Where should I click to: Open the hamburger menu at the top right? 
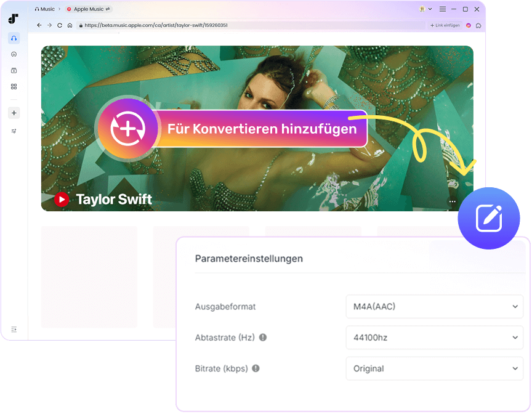pos(442,9)
